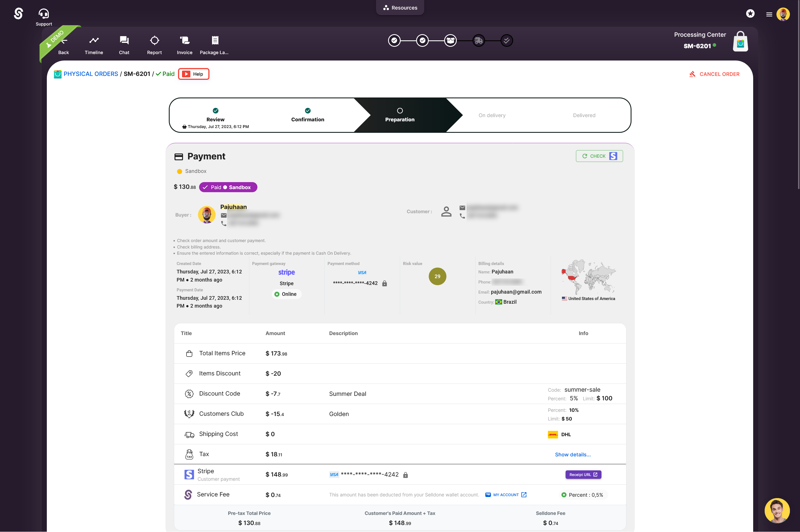Open the MY ACCOUNT link

pyautogui.click(x=506, y=495)
